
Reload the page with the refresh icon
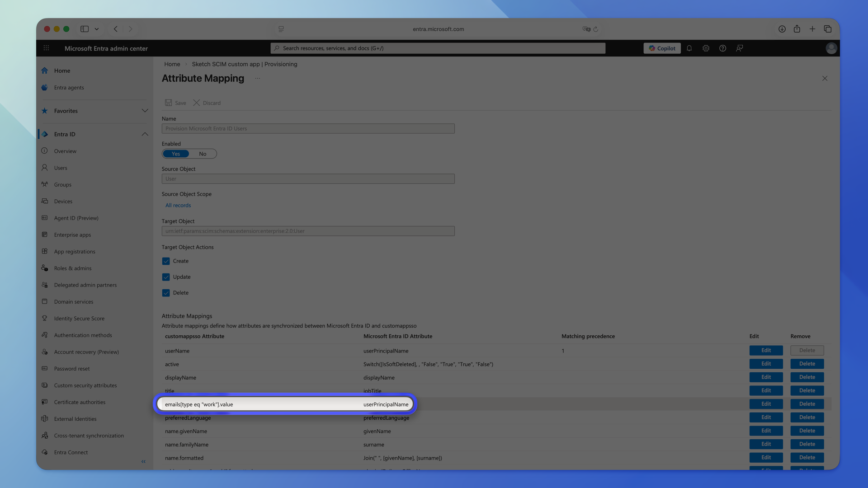596,29
